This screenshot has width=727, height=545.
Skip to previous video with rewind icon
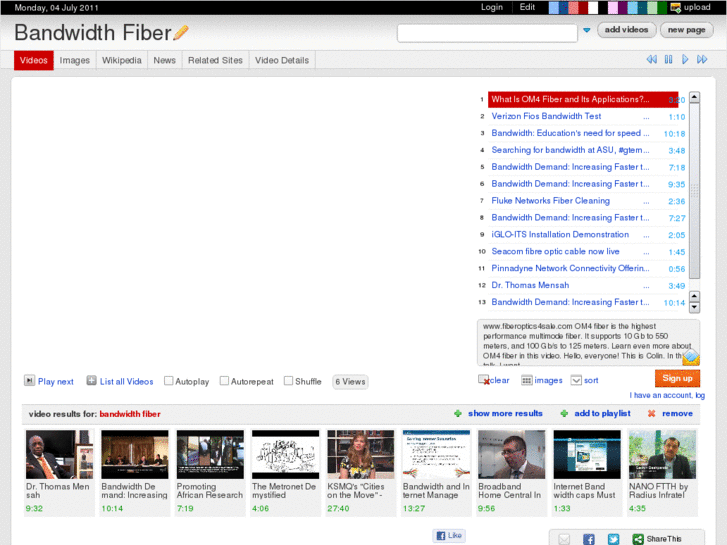[651, 59]
